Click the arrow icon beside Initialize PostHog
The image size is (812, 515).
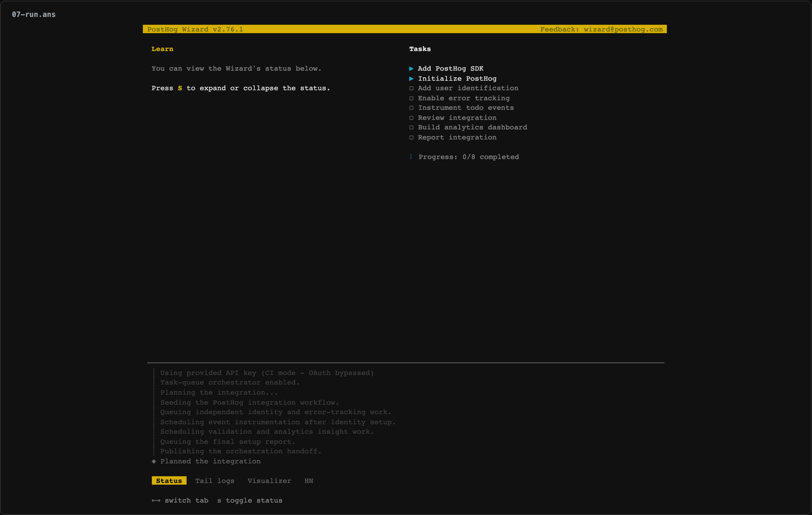pyautogui.click(x=411, y=79)
